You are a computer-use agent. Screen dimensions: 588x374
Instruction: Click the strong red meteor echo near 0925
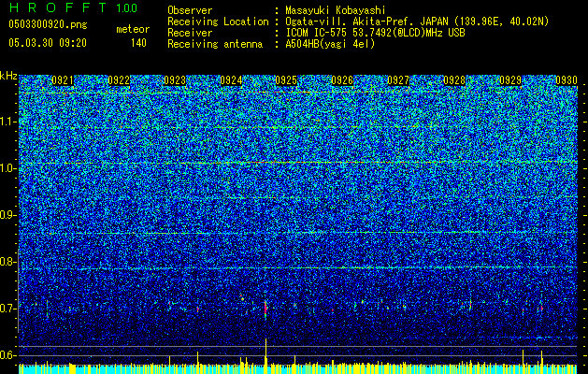pos(265,309)
